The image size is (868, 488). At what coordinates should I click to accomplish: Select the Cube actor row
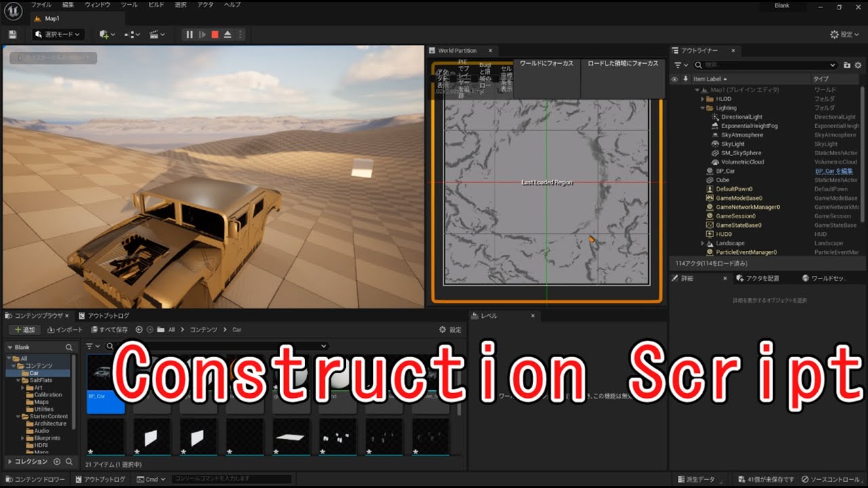click(x=766, y=180)
